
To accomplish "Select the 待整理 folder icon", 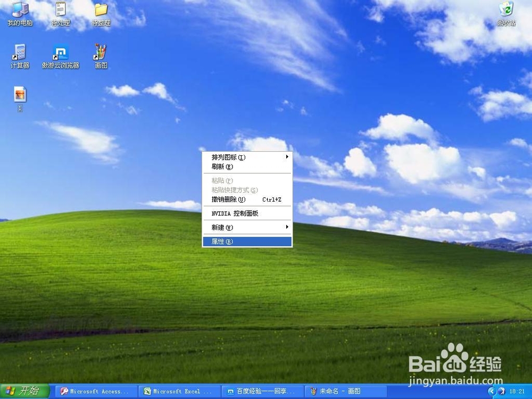I will tap(101, 14).
